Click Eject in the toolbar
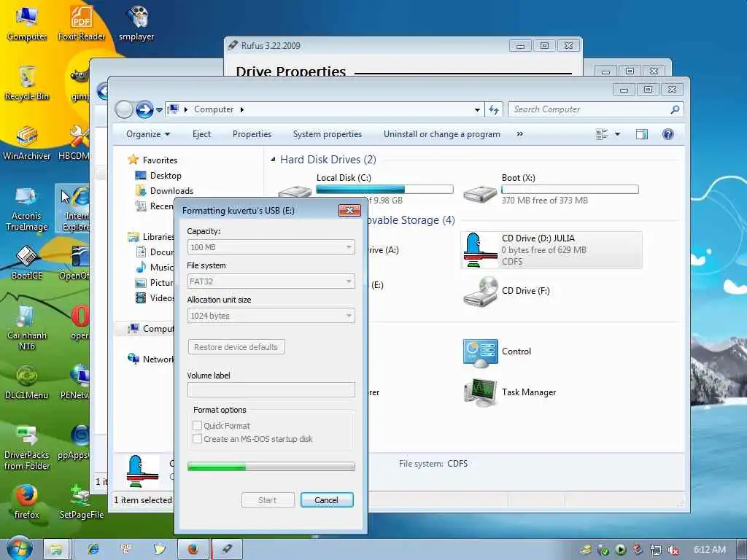747x560 pixels. (201, 134)
